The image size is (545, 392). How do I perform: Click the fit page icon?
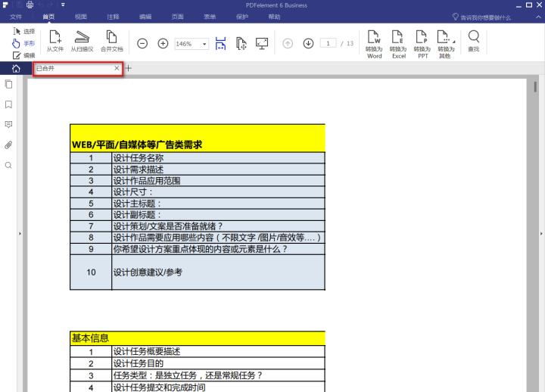(x=241, y=43)
